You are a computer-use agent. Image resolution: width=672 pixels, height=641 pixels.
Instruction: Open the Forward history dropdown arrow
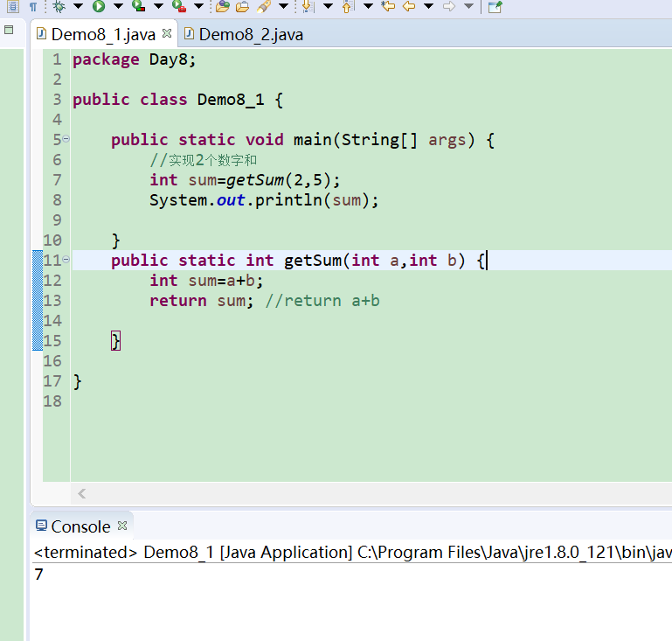point(469,6)
